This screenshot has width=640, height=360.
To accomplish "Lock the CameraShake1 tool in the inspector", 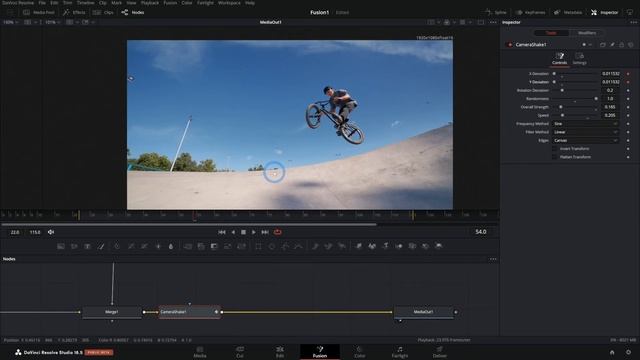I will (622, 44).
